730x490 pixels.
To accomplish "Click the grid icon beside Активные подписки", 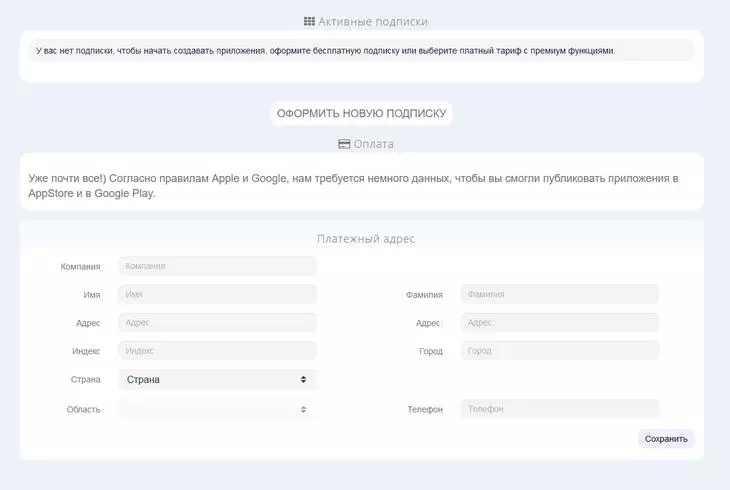I will [309, 21].
